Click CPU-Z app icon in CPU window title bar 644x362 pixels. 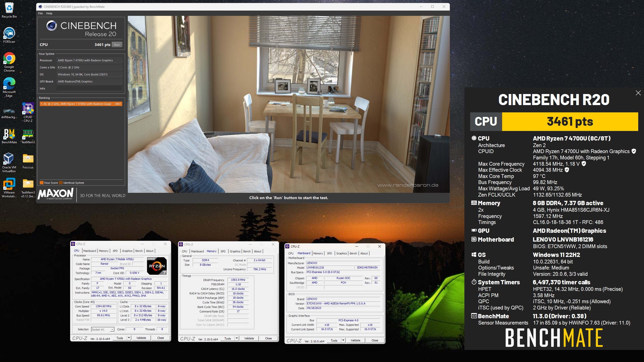[x=73, y=244]
